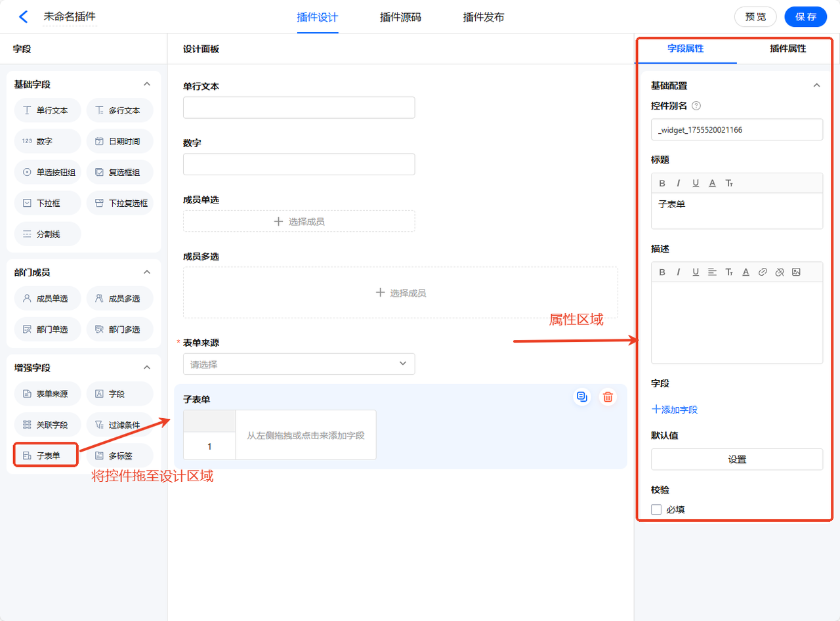Duplicate the 子表单 widget with the copy icon
The image size is (840, 621).
pyautogui.click(x=581, y=396)
